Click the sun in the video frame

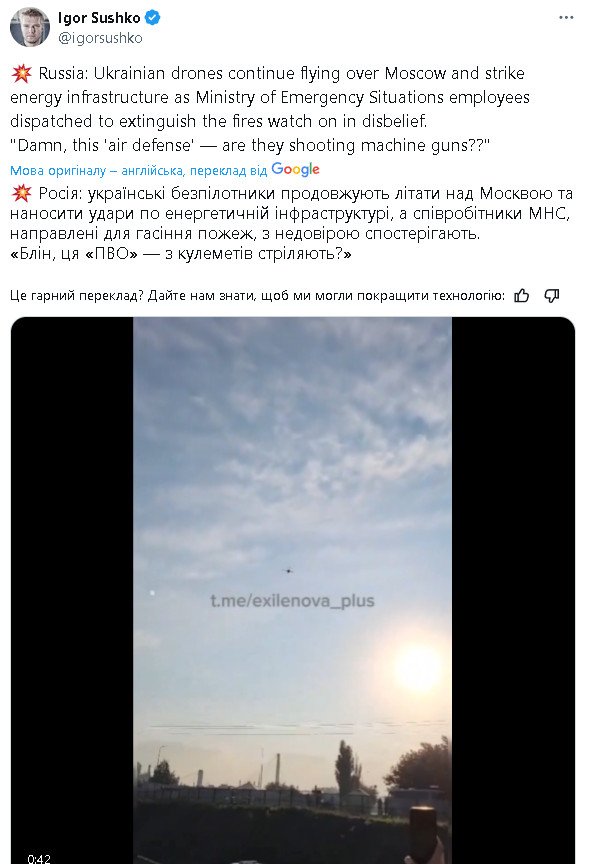point(417,666)
